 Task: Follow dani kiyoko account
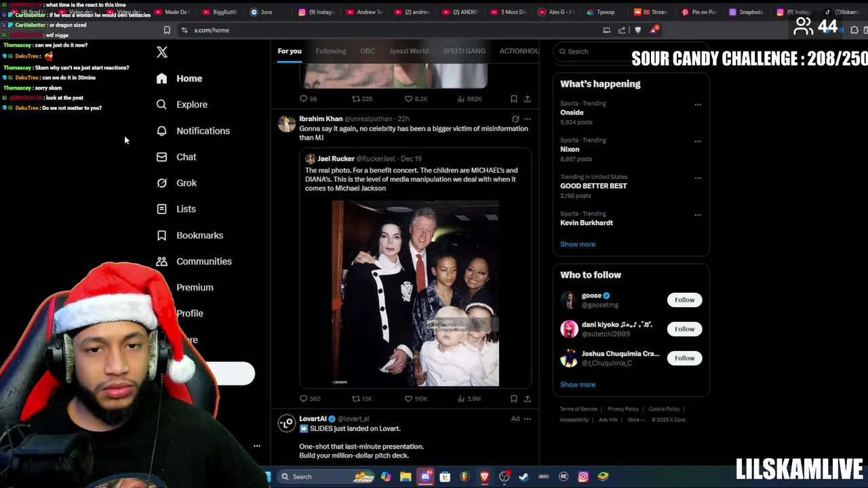684,329
